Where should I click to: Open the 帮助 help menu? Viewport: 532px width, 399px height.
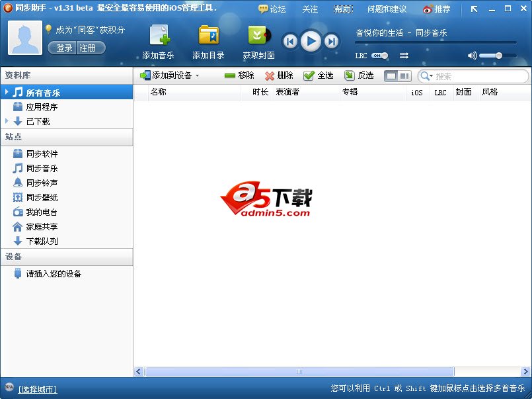pos(343,9)
